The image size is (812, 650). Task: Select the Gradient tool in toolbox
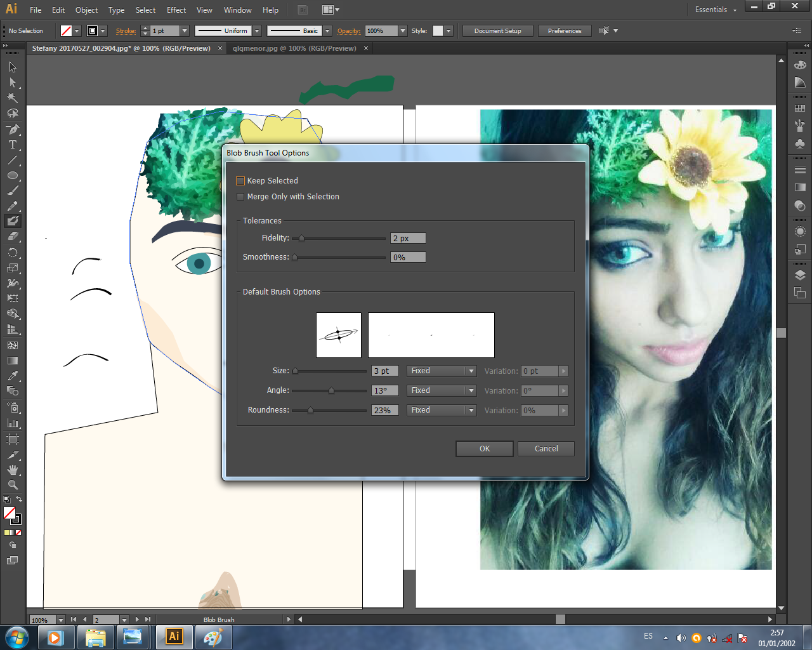(x=13, y=361)
